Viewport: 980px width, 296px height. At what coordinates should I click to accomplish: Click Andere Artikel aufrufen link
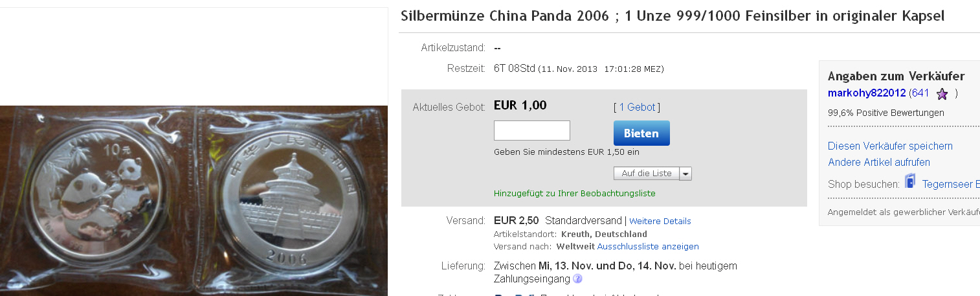(879, 162)
